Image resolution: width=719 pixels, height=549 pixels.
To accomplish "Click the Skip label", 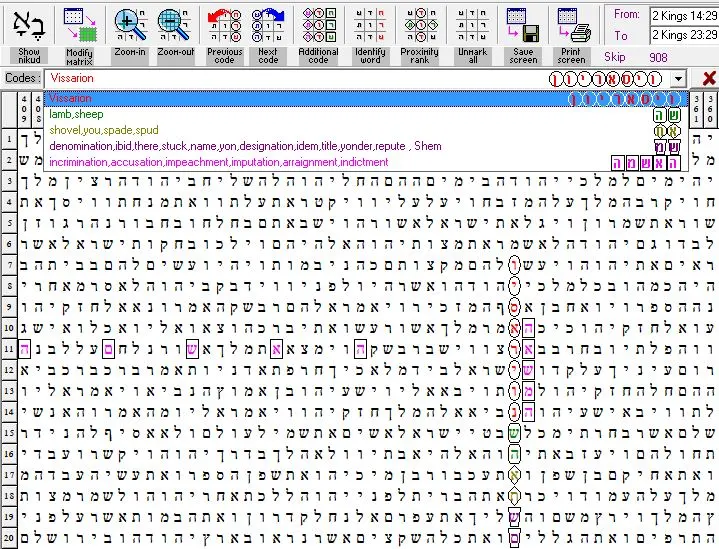I will tap(614, 57).
